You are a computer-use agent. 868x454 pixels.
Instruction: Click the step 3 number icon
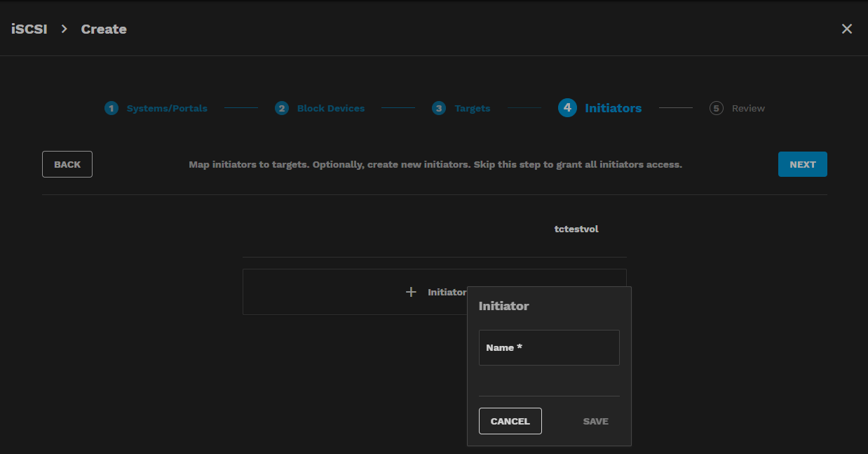coord(439,108)
